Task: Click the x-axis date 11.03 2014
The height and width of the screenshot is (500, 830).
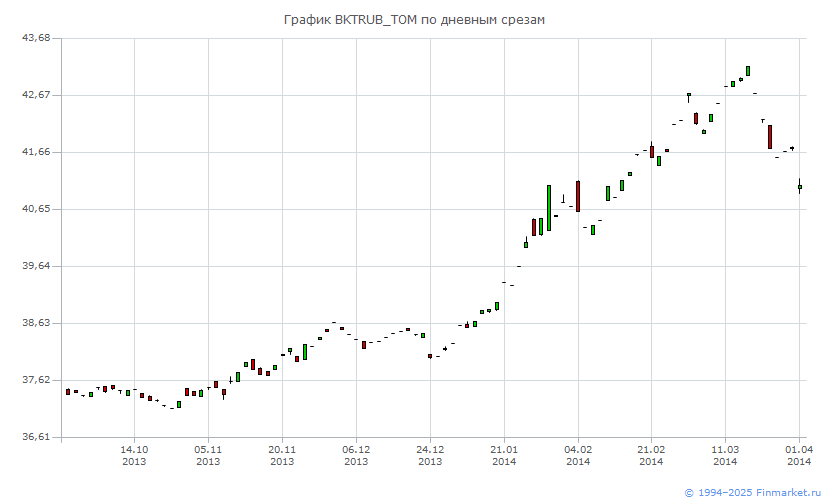Action: click(x=725, y=456)
